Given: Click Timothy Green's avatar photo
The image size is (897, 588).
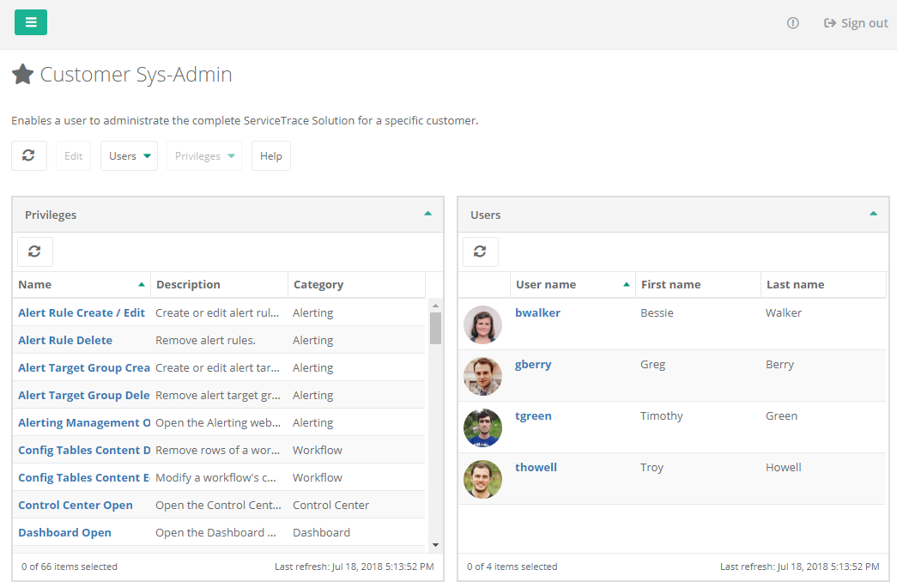Looking at the screenshot, I should pyautogui.click(x=482, y=427).
